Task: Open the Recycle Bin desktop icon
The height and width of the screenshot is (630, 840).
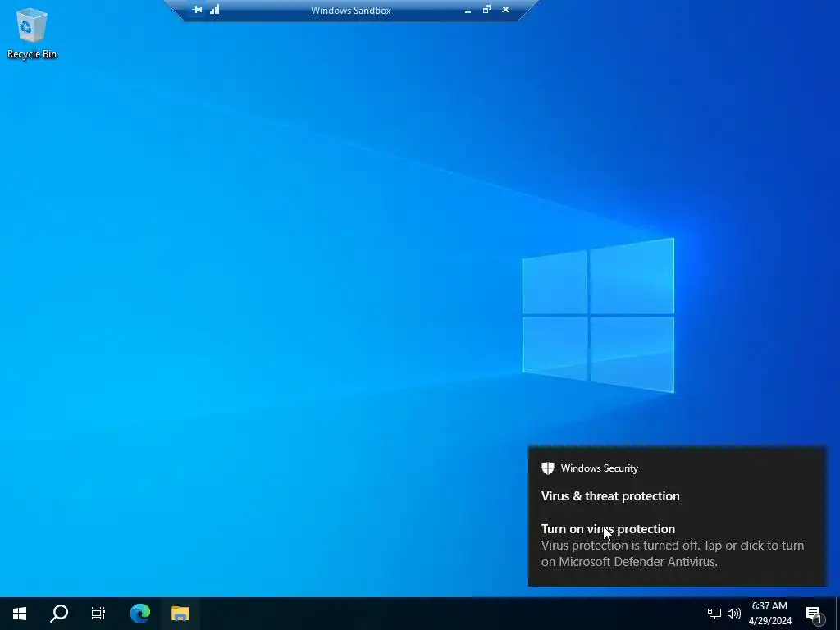Action: click(x=32, y=33)
